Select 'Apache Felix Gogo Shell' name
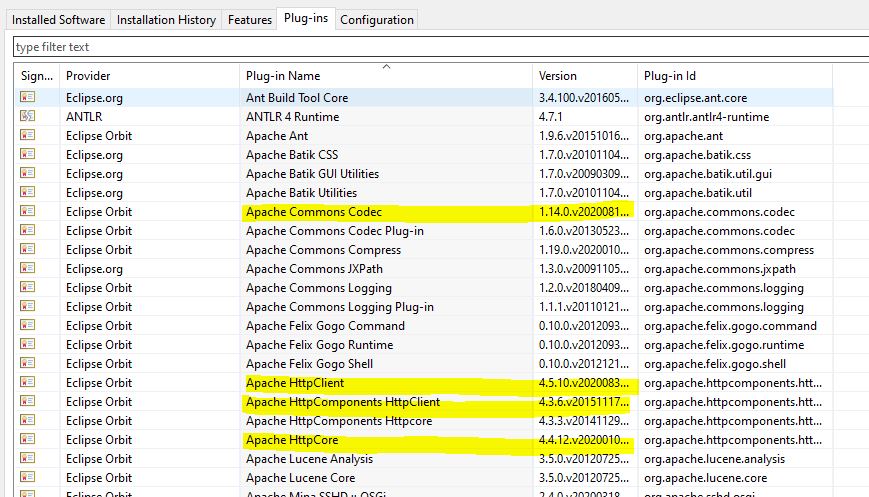 (309, 364)
